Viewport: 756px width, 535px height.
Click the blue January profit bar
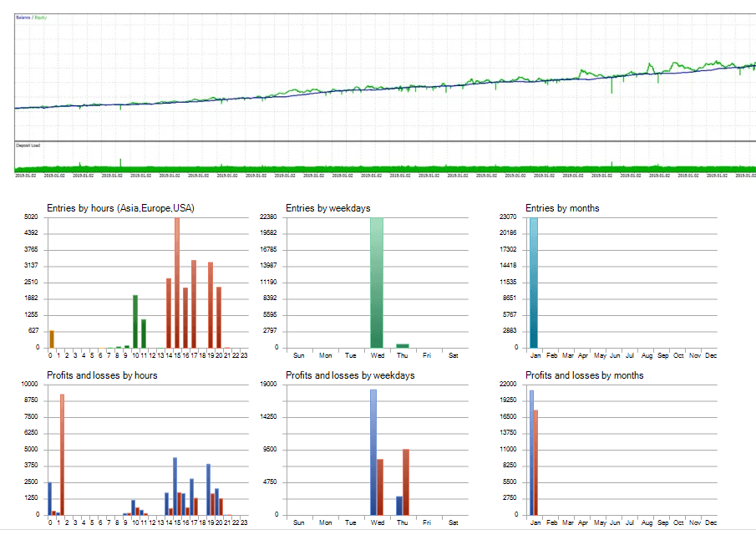pyautogui.click(x=531, y=452)
